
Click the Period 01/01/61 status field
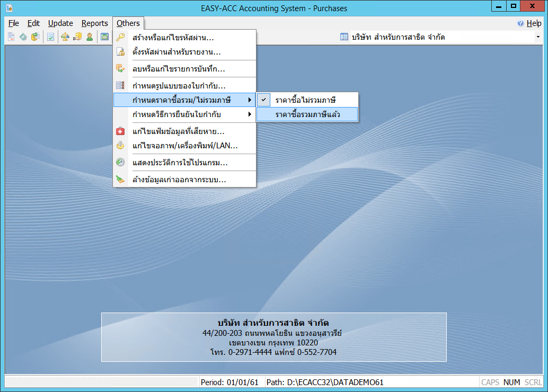(x=232, y=382)
